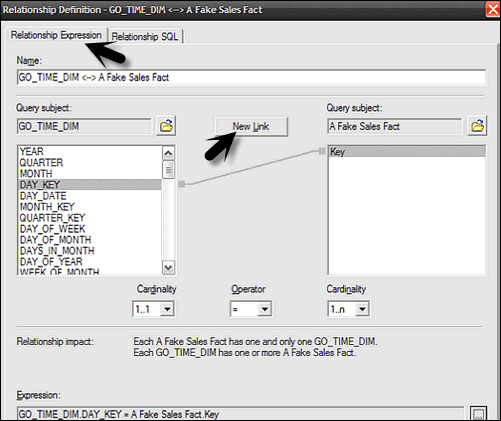Switch to the Relationship SQL tab
Viewport: 501px width, 421px height.
[145, 36]
